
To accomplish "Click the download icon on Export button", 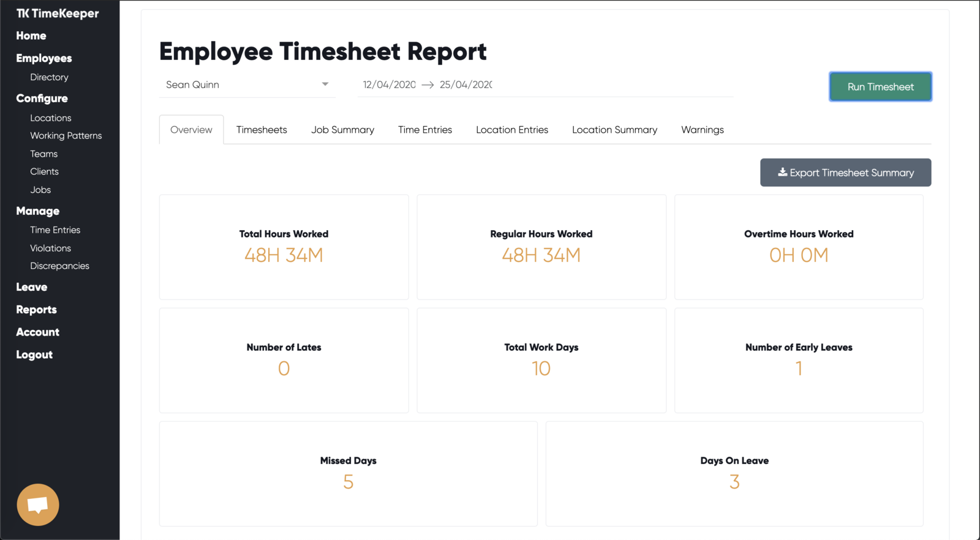I will (x=783, y=172).
